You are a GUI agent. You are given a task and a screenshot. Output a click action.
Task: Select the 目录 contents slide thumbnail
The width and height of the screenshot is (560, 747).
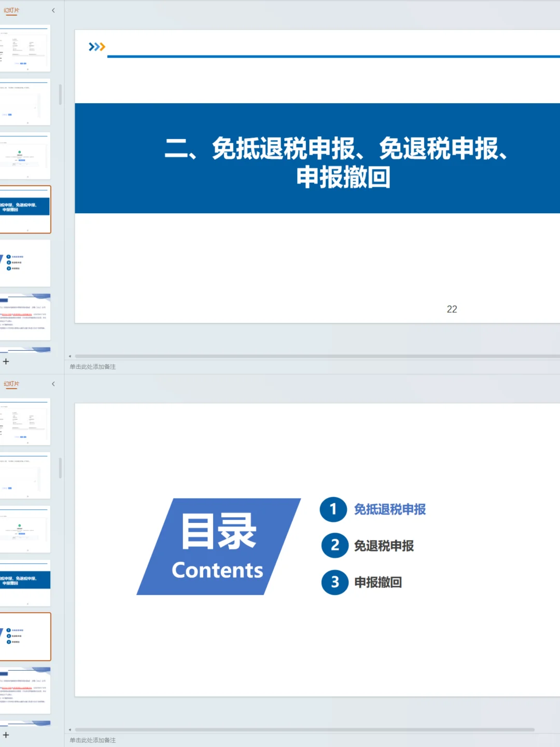pyautogui.click(x=26, y=637)
